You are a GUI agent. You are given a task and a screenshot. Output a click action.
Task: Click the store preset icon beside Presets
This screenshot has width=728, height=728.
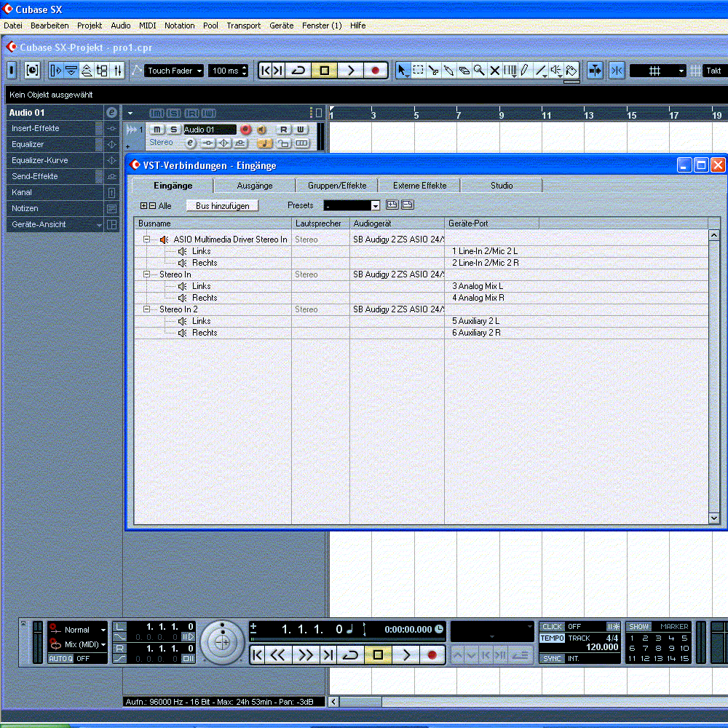(x=392, y=205)
